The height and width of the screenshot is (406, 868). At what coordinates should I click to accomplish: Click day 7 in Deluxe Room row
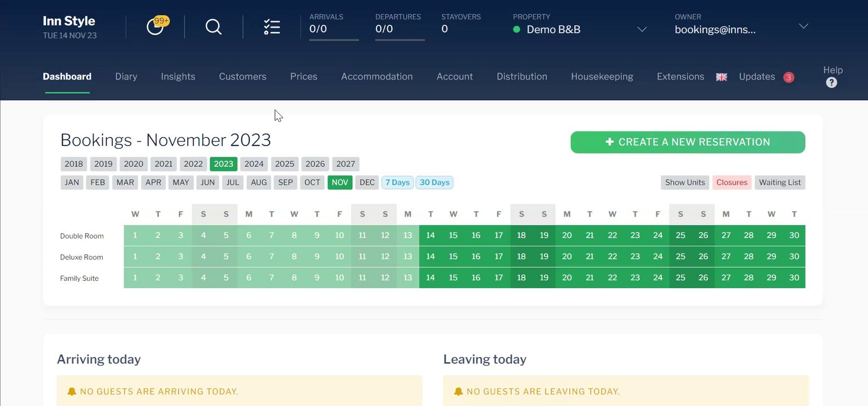[x=272, y=257]
